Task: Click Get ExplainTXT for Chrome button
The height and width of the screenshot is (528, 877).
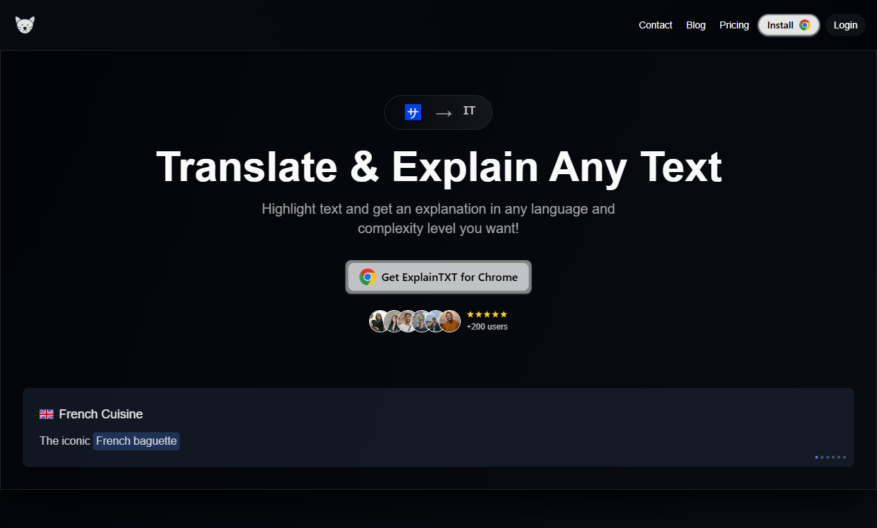Action: click(438, 277)
